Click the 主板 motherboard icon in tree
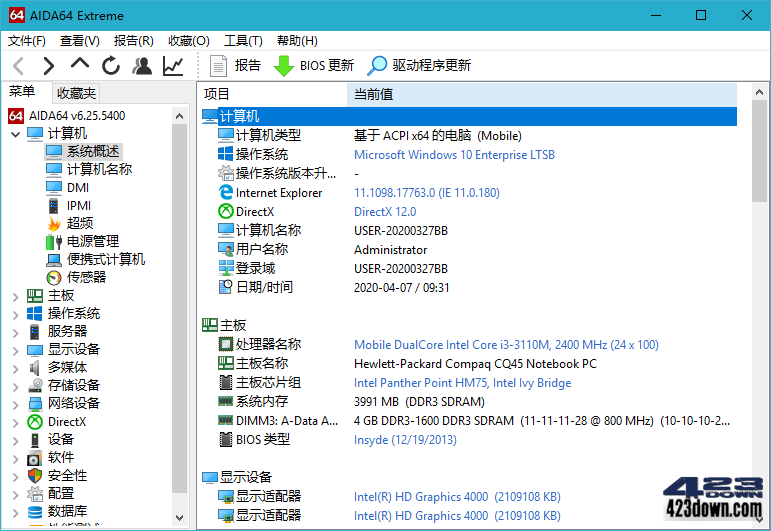Screen dimensions: 771x531 (x=35, y=295)
